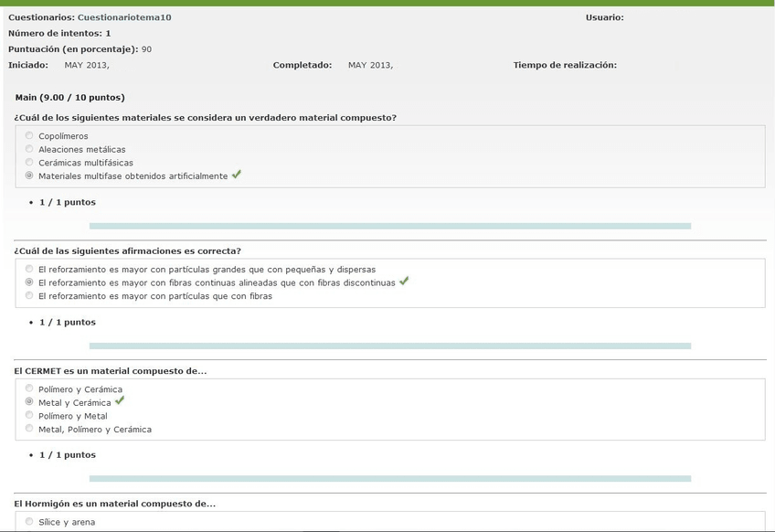Screen dimensions: 775x532
Task: Pick Materiales multifase obtenidos artificialmente radio button
Action: [29, 176]
